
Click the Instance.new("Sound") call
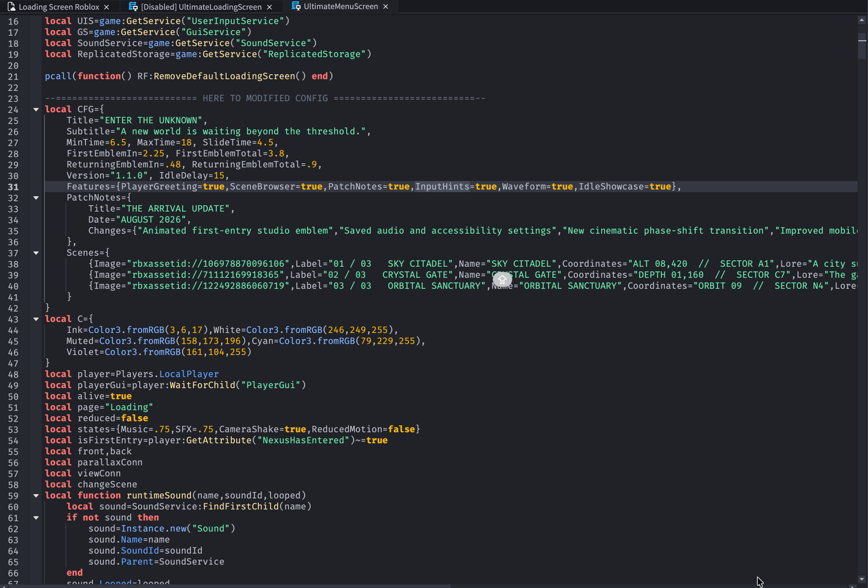click(178, 528)
